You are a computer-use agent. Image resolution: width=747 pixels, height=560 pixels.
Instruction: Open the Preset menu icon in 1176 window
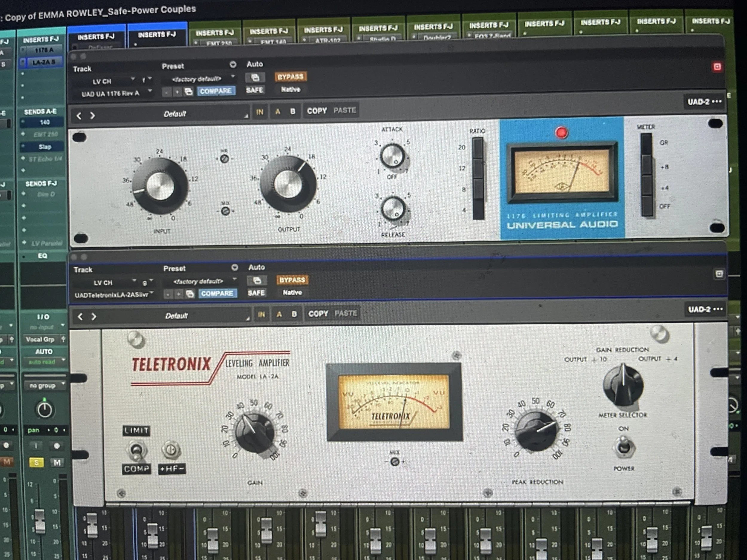point(233,64)
